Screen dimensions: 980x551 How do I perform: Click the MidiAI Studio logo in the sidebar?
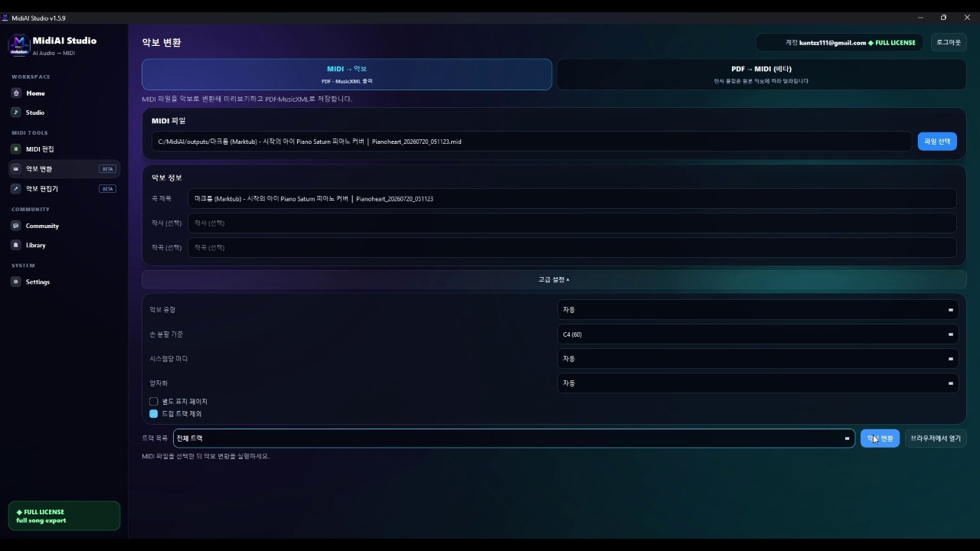click(x=19, y=45)
